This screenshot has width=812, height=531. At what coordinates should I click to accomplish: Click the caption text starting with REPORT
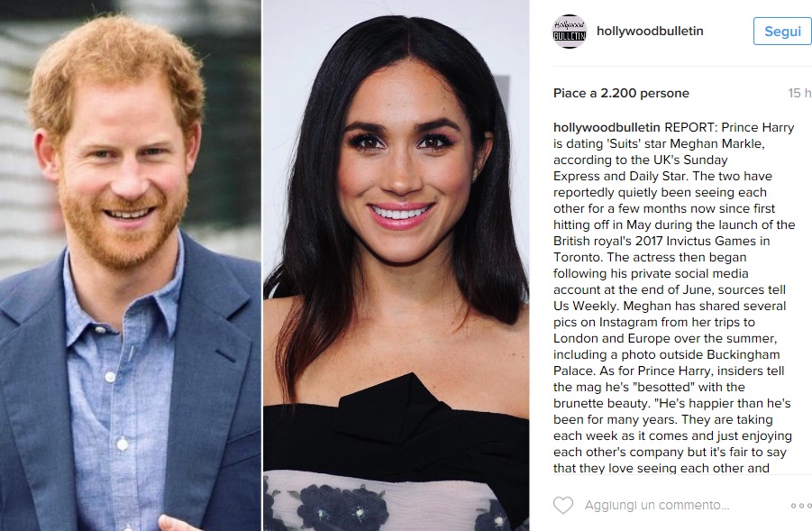tap(673, 298)
